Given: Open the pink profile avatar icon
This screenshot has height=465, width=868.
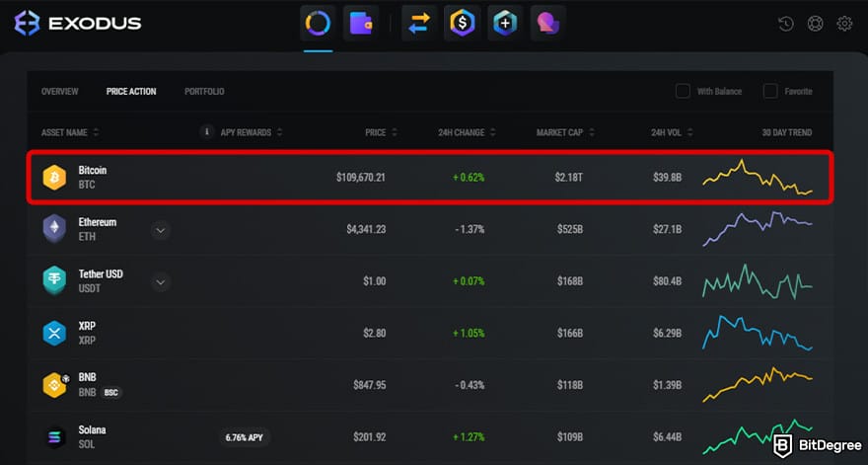Looking at the screenshot, I should click(x=547, y=24).
